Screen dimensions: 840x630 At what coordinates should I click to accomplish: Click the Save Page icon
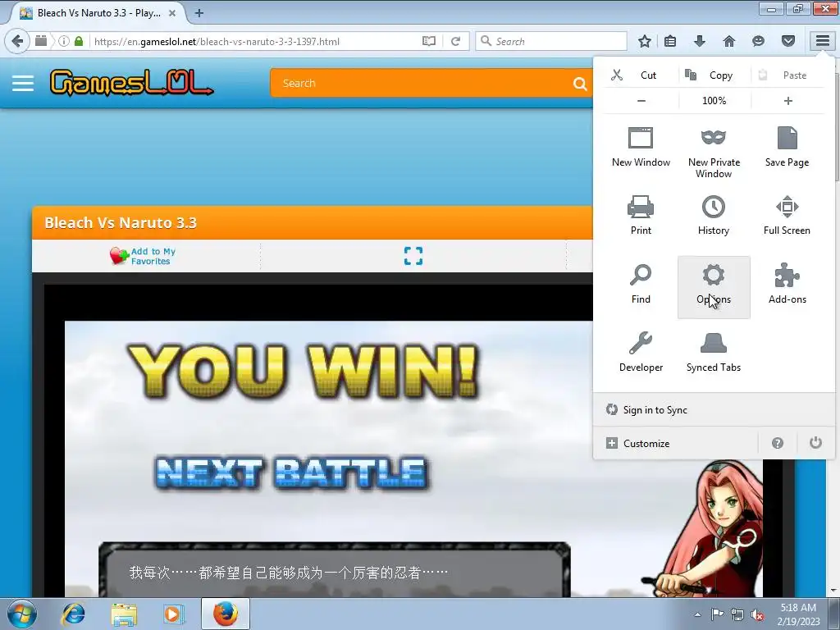click(x=787, y=148)
